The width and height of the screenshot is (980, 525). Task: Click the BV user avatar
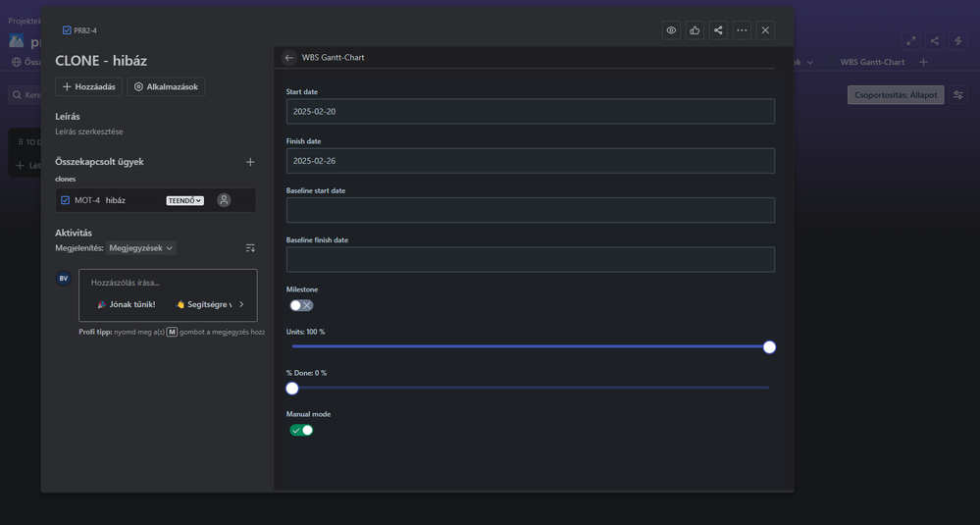coord(63,279)
